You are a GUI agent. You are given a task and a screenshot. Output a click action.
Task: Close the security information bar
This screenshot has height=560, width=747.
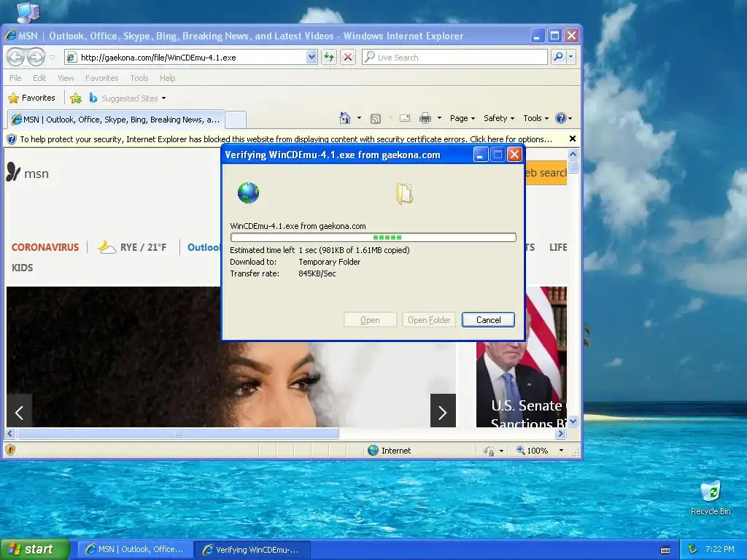[x=573, y=139]
